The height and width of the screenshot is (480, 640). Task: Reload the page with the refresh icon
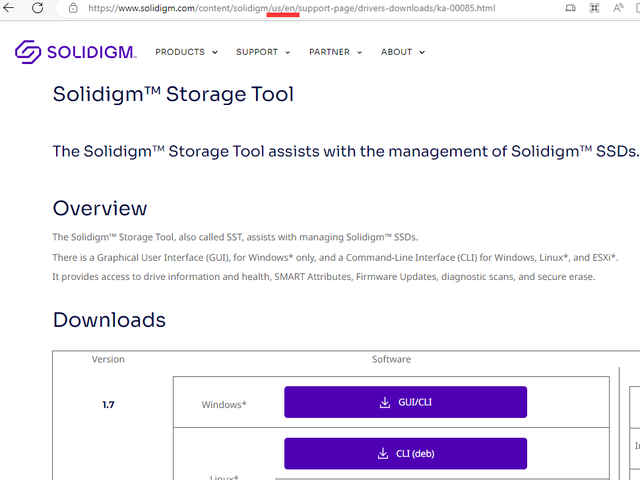38,8
